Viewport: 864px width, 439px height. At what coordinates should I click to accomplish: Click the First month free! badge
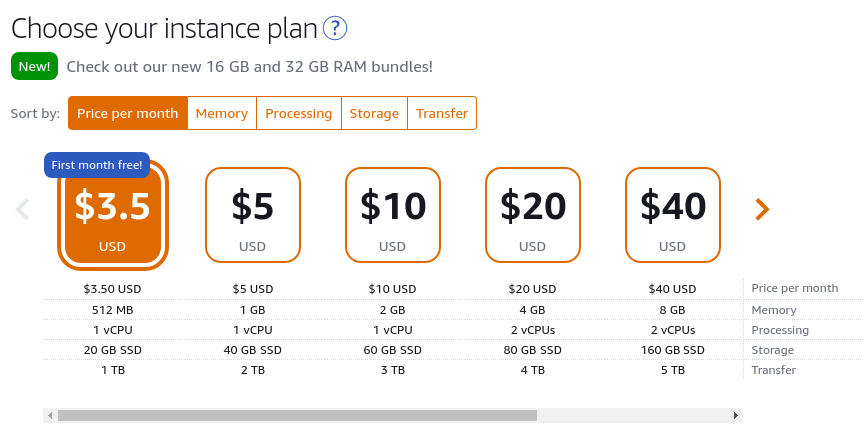[97, 165]
